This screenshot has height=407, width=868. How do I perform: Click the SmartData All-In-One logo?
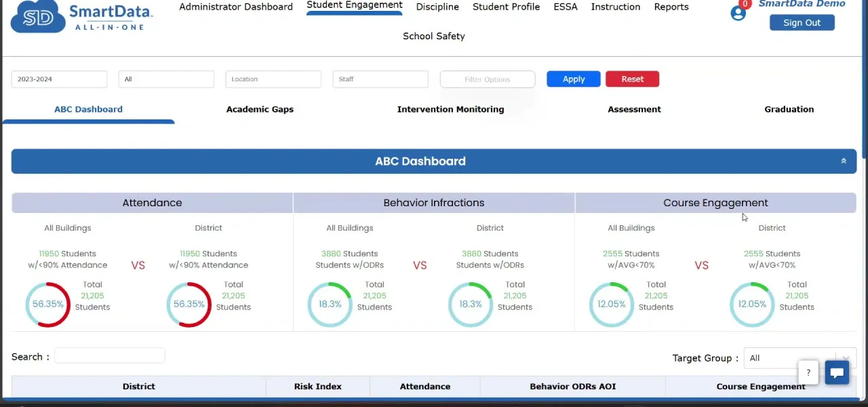pos(82,16)
